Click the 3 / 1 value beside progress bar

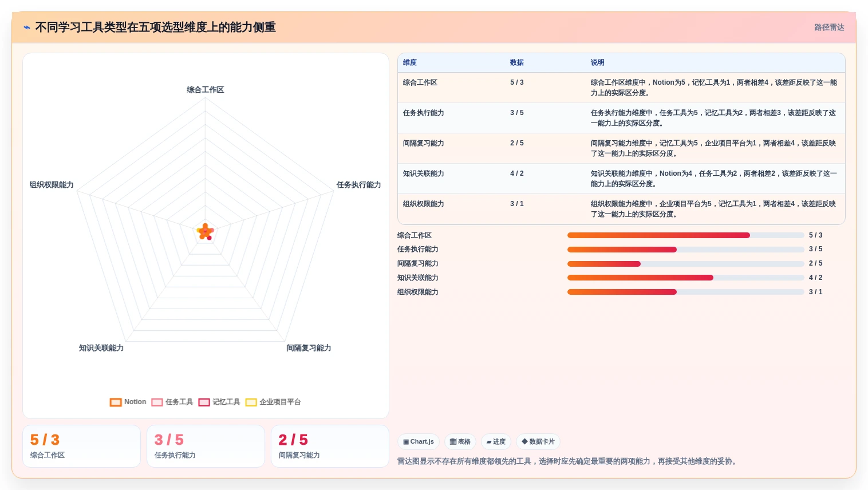(x=815, y=292)
